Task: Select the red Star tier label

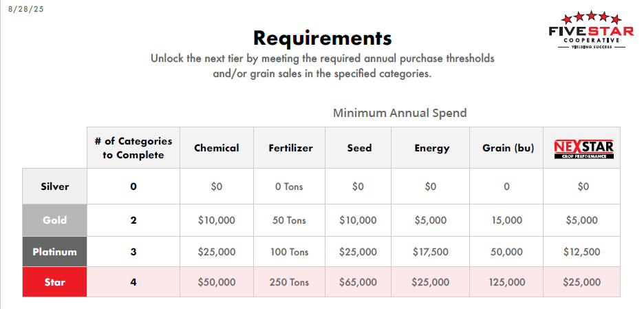Action: tap(54, 282)
